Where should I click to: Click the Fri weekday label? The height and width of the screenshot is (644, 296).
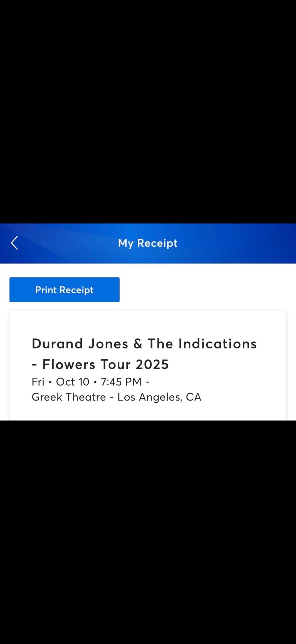point(38,382)
